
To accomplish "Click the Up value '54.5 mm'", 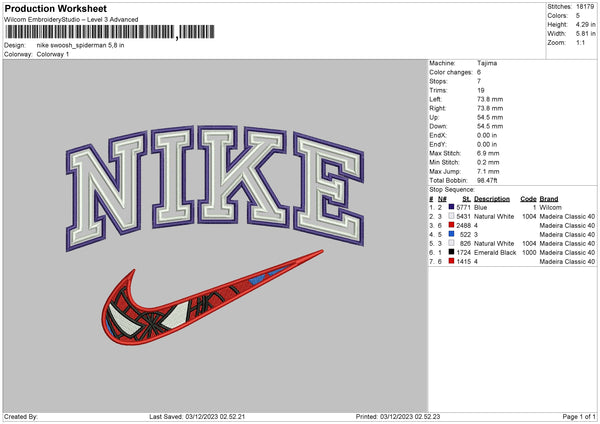I will click(490, 117).
